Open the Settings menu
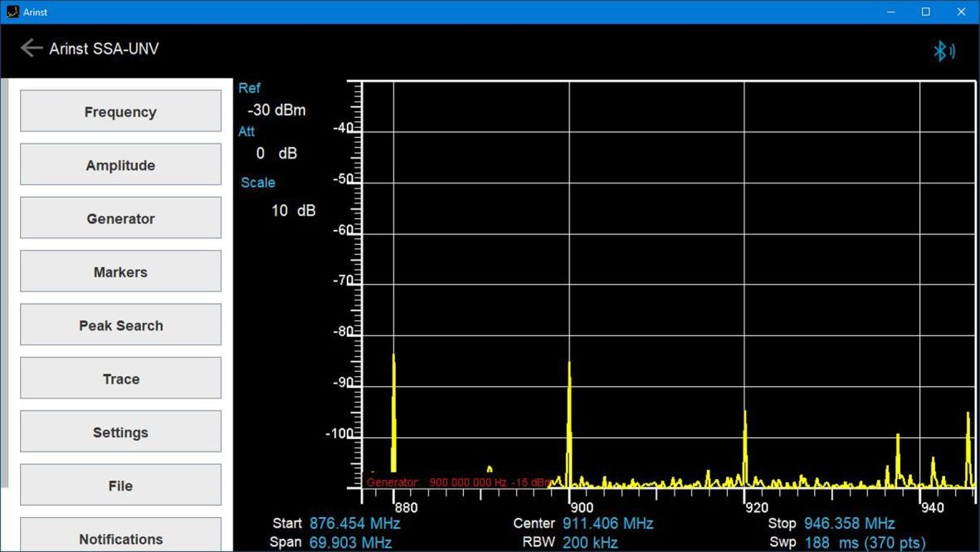The height and width of the screenshot is (552, 980). (120, 432)
